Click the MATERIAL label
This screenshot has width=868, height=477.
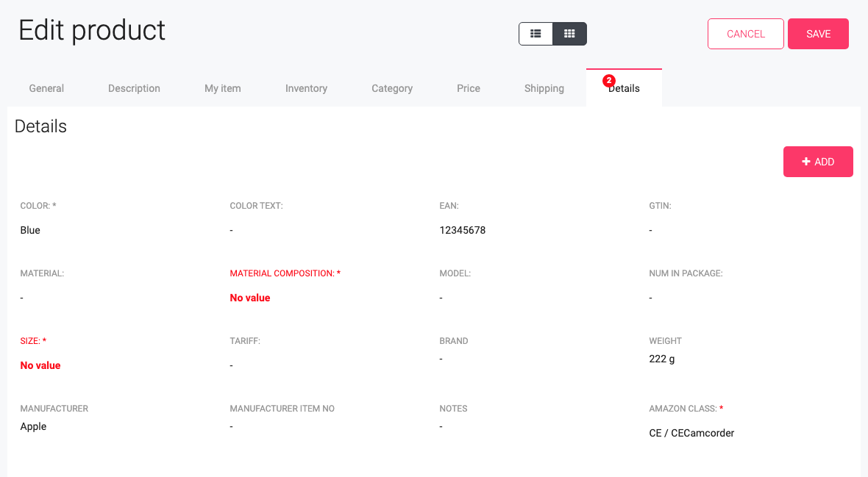(x=42, y=273)
